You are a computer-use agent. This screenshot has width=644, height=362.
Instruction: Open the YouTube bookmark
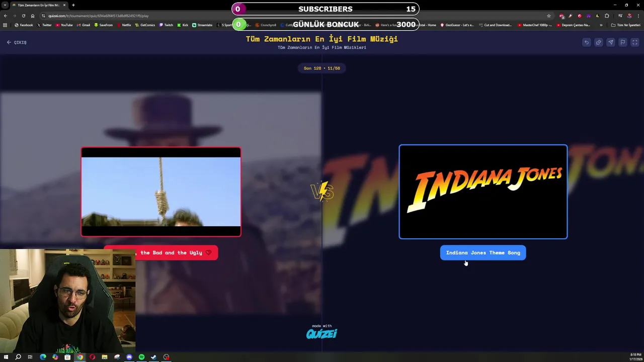(x=64, y=25)
